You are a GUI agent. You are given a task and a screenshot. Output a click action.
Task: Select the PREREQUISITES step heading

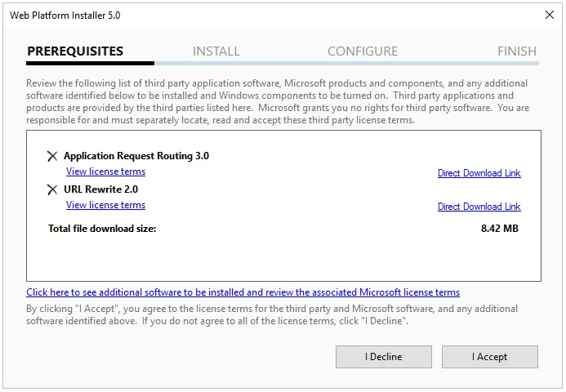(x=75, y=51)
